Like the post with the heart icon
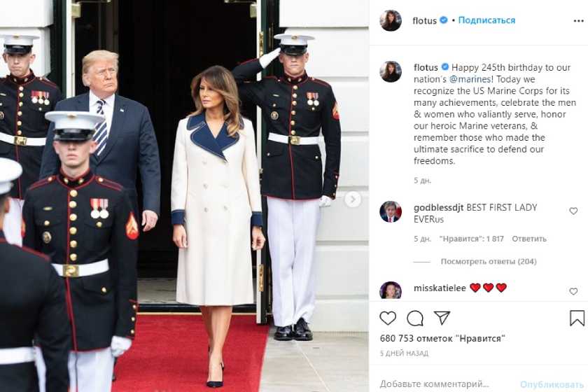The width and height of the screenshot is (588, 392). click(x=388, y=318)
